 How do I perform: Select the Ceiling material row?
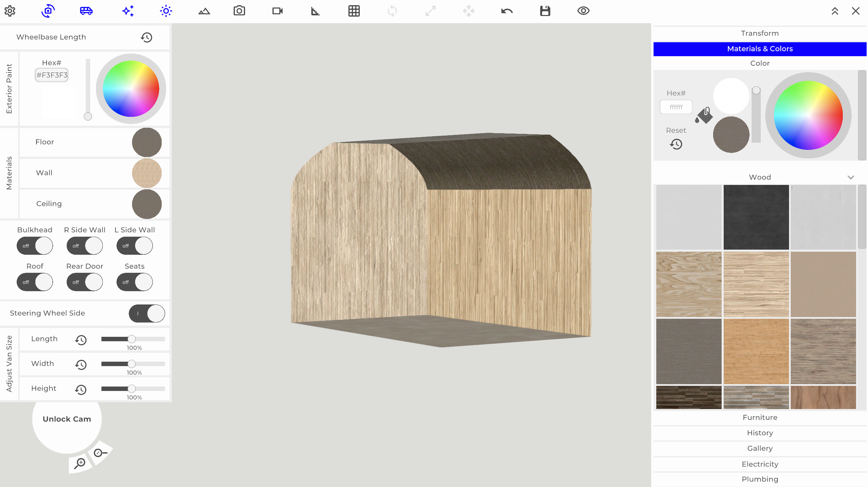coord(94,204)
